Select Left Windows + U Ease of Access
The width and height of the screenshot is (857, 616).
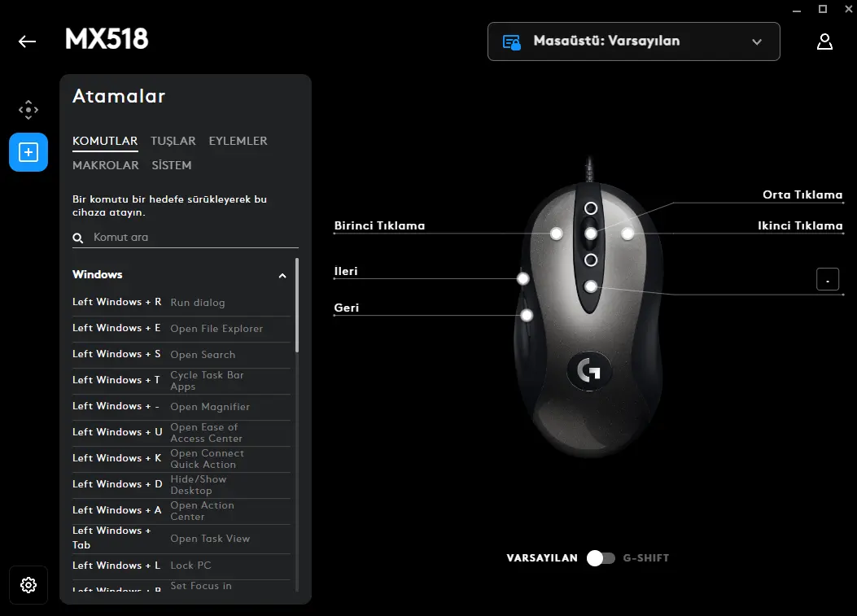(181, 432)
